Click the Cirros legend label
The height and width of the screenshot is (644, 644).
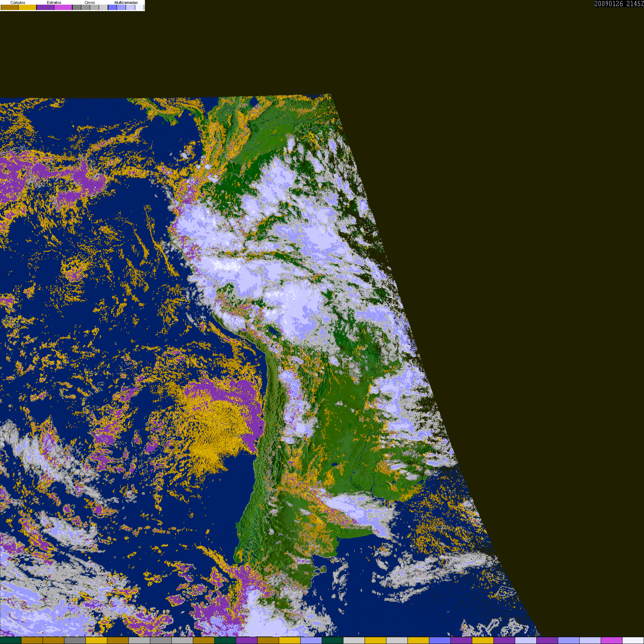point(90,3)
